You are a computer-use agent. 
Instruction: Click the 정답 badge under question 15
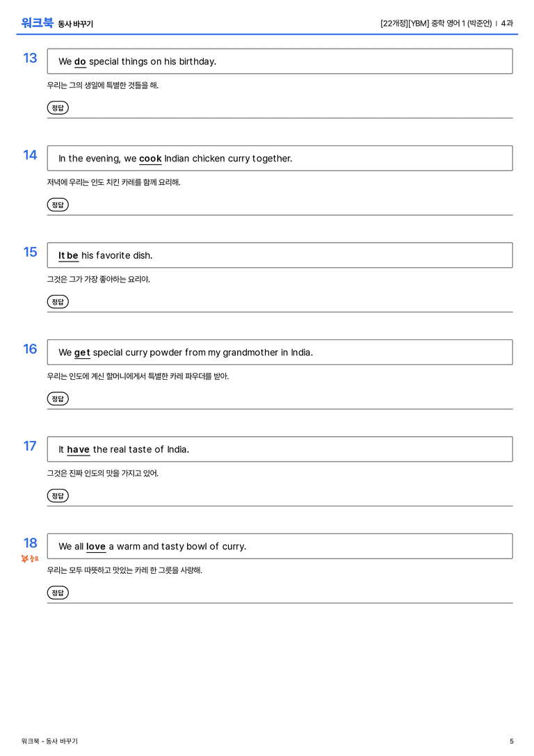[58, 301]
